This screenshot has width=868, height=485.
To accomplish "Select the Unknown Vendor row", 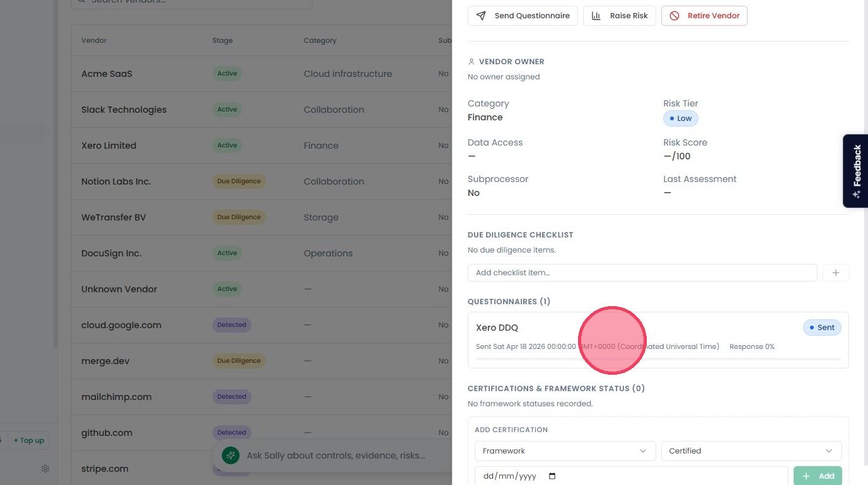I will (262, 289).
